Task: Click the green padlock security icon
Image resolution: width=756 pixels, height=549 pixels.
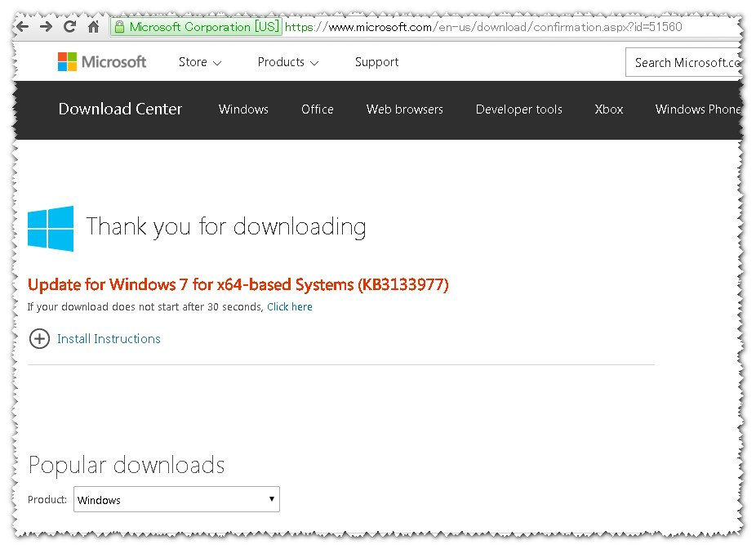Action: tap(119, 27)
